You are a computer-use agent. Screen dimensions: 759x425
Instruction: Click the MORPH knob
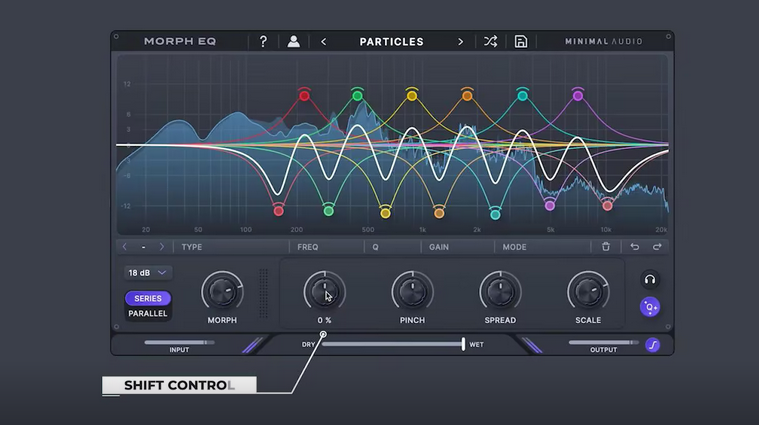tap(222, 292)
